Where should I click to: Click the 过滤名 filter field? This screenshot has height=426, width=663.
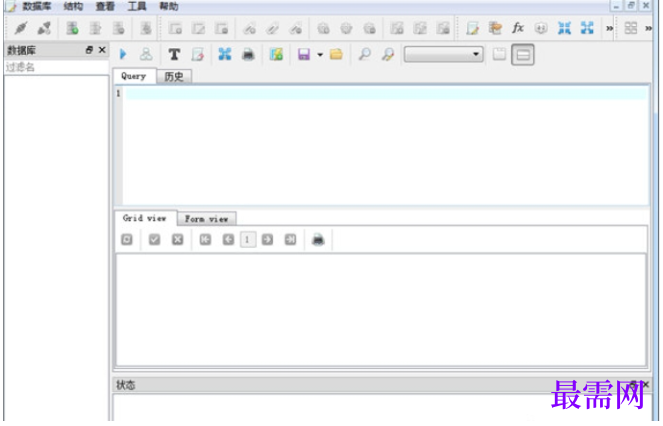click(x=56, y=67)
